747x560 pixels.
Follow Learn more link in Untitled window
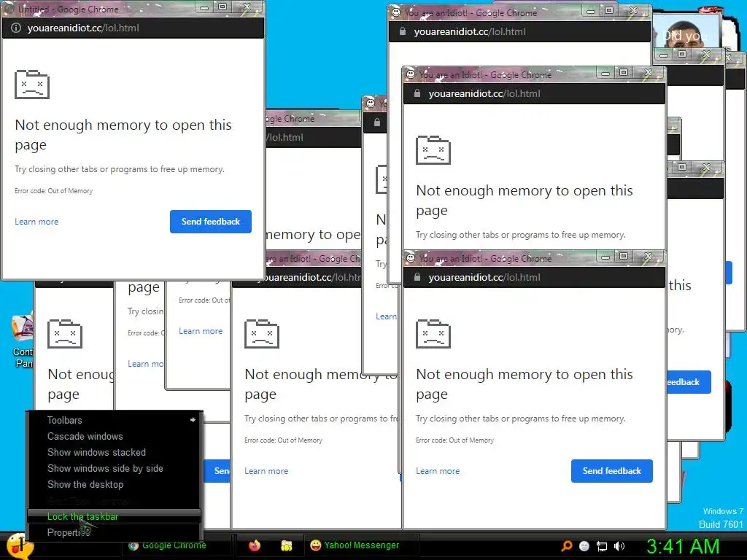(x=36, y=222)
